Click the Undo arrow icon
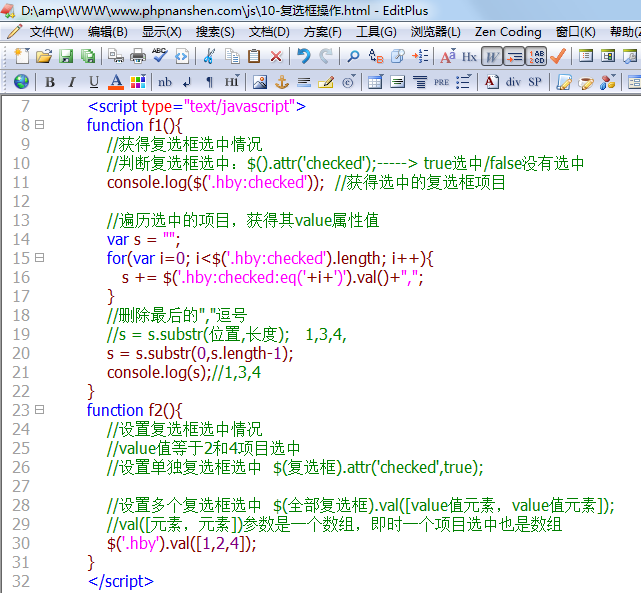641x593 pixels. point(304,56)
